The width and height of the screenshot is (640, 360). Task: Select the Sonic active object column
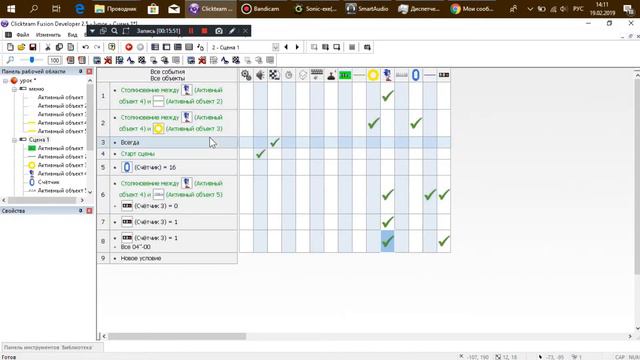pyautogui.click(x=387, y=75)
